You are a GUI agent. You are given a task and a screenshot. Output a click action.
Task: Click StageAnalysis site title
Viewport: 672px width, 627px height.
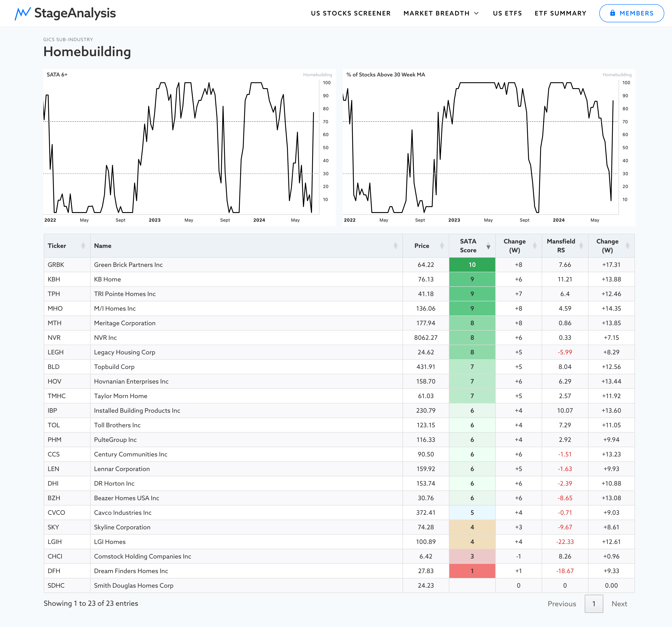coord(75,13)
